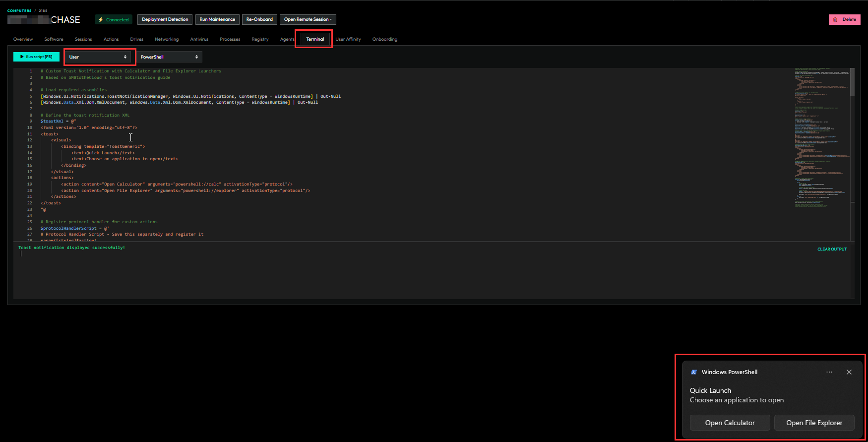This screenshot has width=868, height=442.
Task: Click the lightning bolt Connected status badge
Action: tap(114, 20)
